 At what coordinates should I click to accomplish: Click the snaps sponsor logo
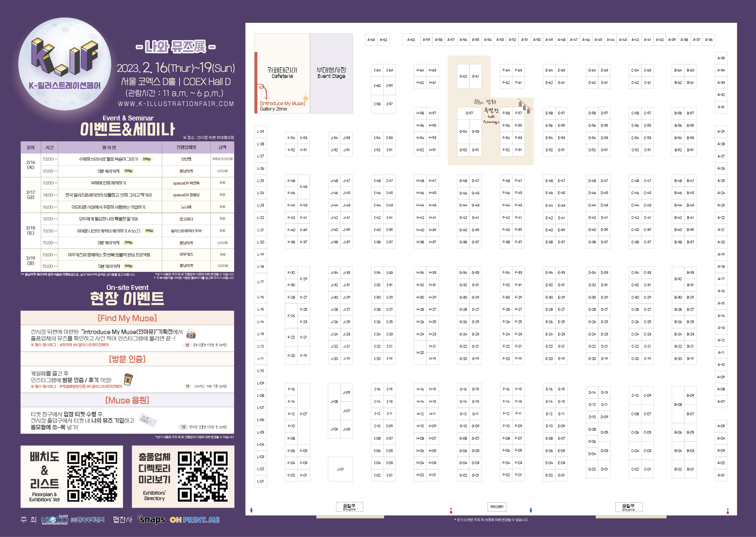151,519
